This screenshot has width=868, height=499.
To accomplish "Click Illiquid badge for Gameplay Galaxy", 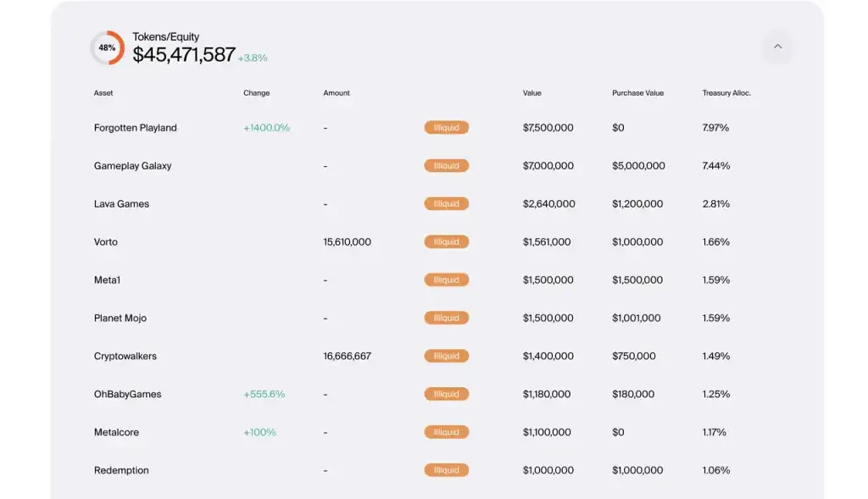I will coord(447,166).
